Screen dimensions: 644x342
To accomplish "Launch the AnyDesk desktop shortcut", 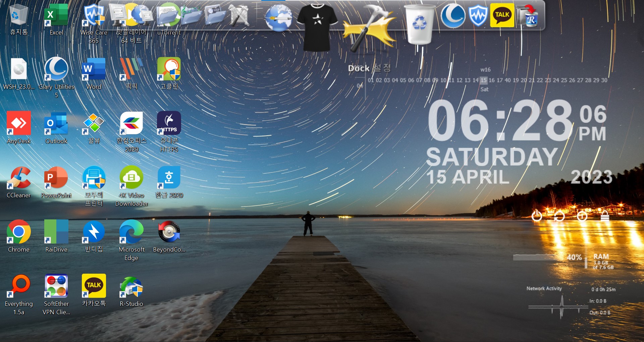I will tap(18, 128).
